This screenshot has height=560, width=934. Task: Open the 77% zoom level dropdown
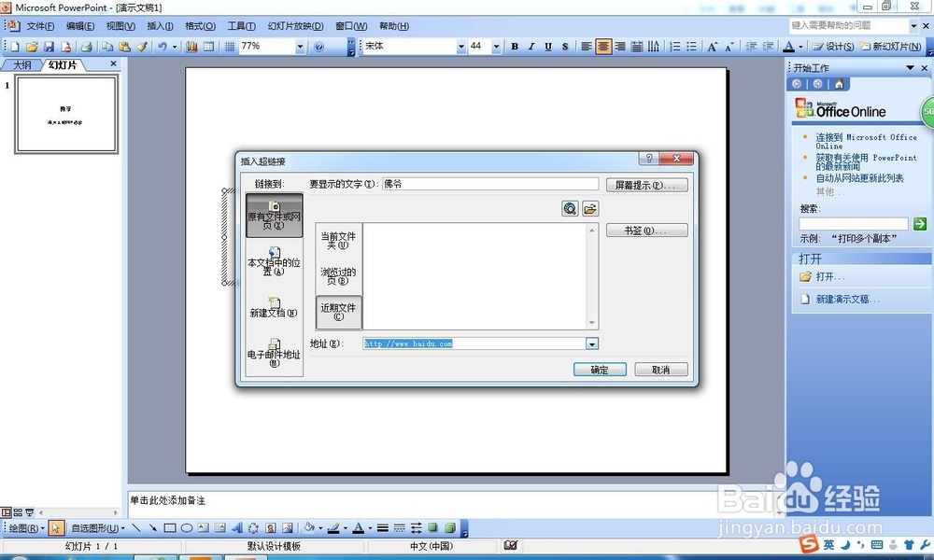299,45
